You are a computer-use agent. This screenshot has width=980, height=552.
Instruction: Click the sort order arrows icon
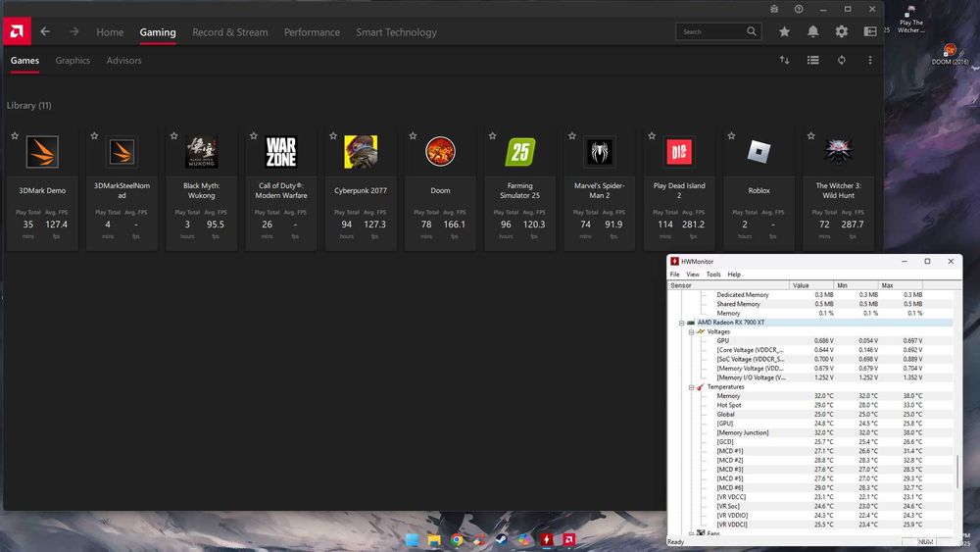click(x=784, y=60)
